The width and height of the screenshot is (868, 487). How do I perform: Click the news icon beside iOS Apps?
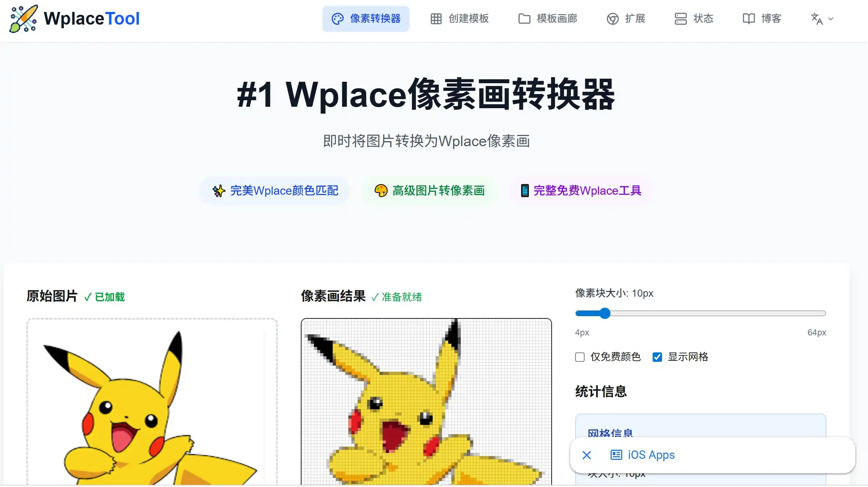pyautogui.click(x=616, y=455)
